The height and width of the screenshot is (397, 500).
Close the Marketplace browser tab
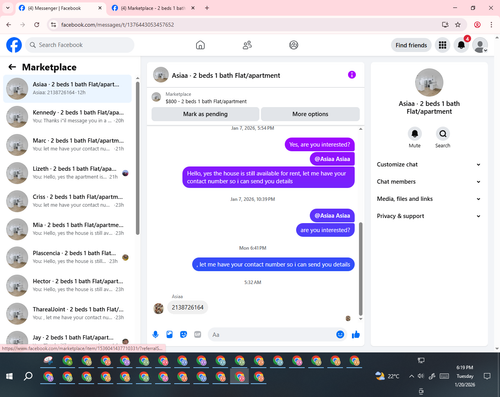[193, 8]
